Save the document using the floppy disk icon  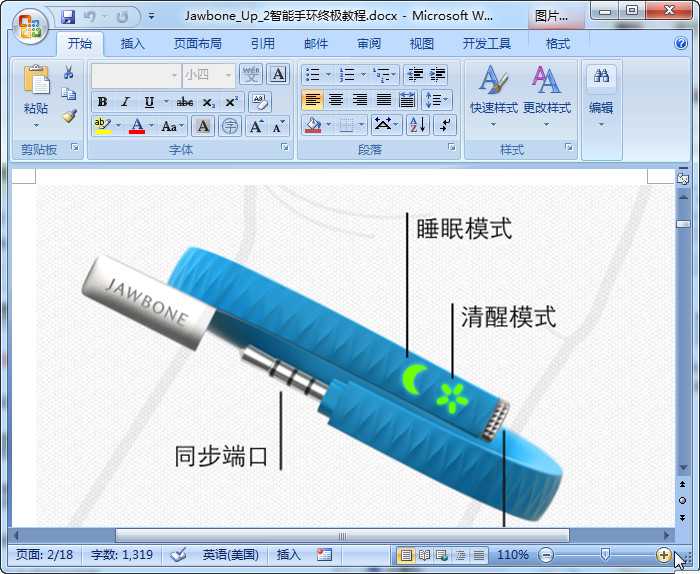[68, 17]
